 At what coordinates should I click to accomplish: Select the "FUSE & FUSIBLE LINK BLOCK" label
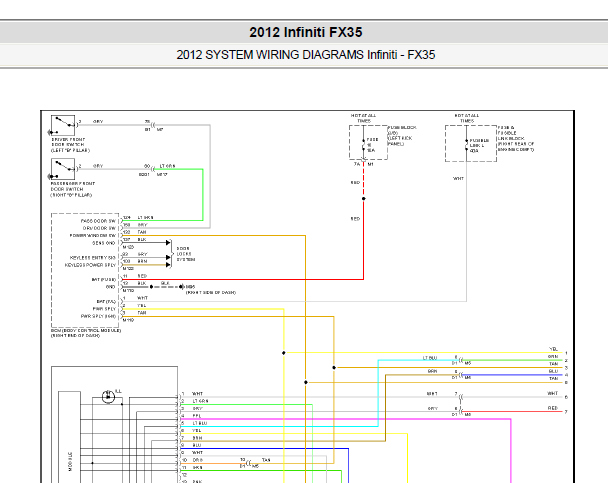pyautogui.click(x=511, y=133)
